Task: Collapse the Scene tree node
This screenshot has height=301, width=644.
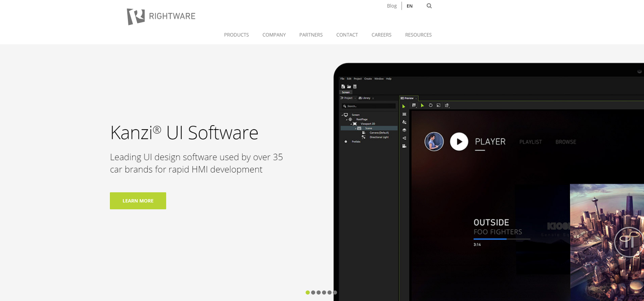Action: coord(355,128)
